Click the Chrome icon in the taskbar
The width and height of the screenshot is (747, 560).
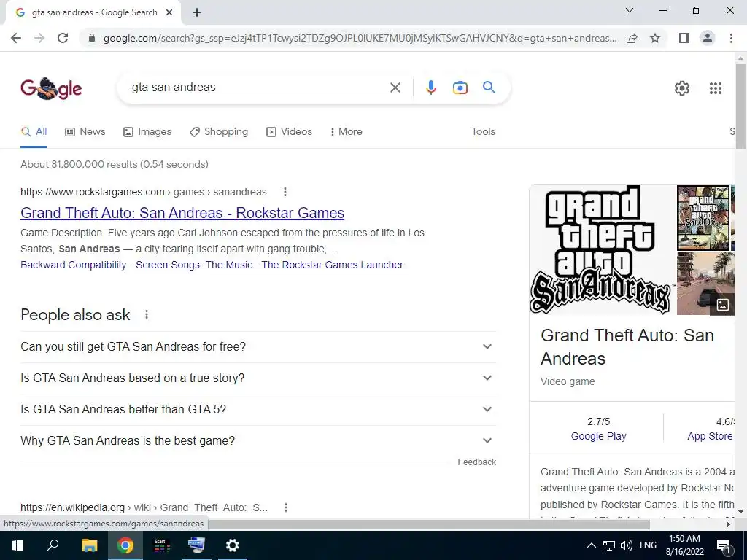pyautogui.click(x=125, y=545)
